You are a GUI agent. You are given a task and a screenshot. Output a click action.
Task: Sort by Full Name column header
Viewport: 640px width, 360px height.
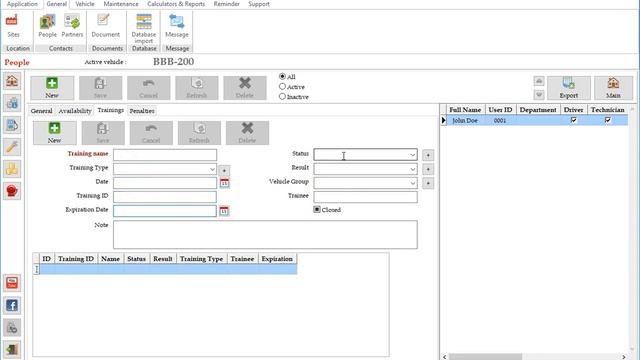(465, 110)
